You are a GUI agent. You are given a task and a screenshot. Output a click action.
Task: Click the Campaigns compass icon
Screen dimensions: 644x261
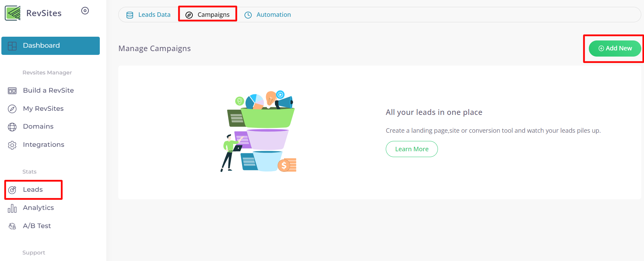point(189,15)
